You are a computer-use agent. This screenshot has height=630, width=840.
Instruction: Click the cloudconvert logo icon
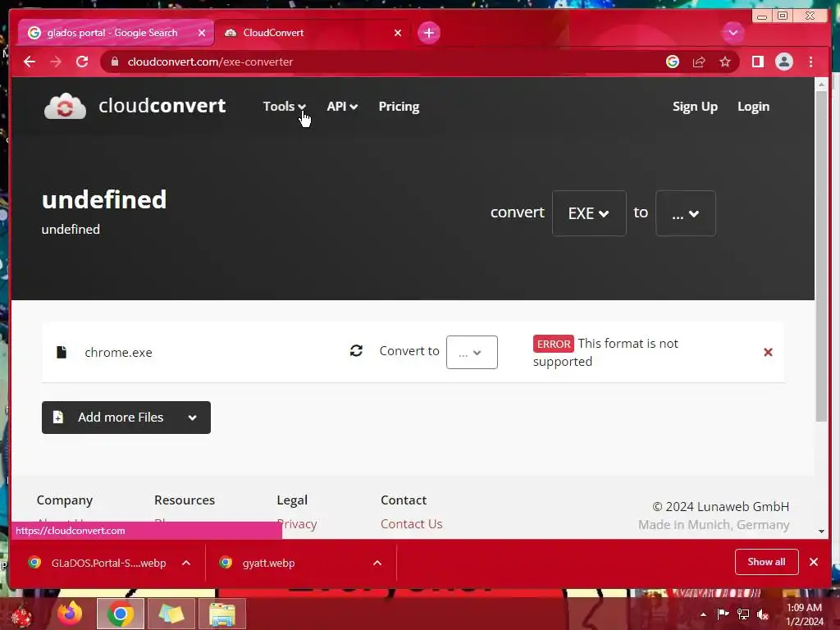65,106
